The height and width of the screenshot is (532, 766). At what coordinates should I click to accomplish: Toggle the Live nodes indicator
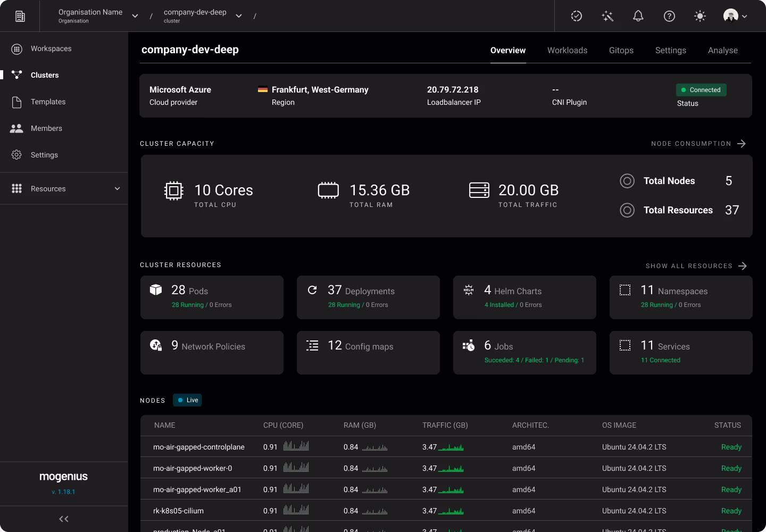(x=187, y=400)
